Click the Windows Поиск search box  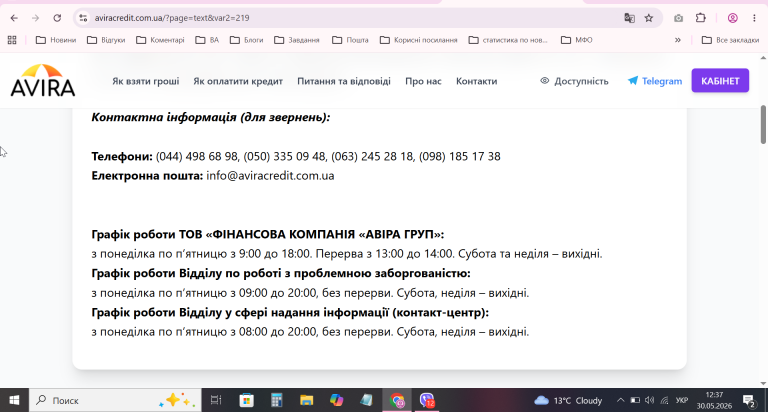115,400
